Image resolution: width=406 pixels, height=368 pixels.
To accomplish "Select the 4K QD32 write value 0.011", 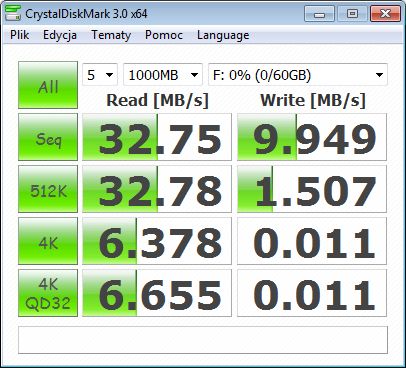I will coord(312,293).
